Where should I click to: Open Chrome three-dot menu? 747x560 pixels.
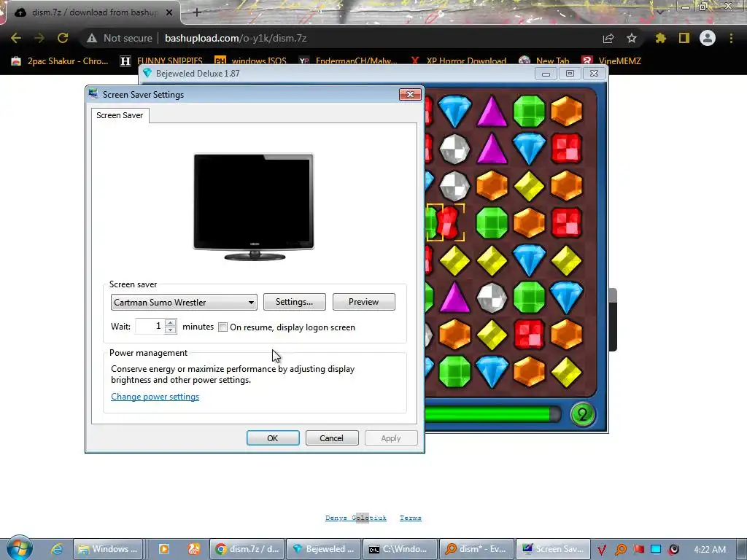(x=731, y=38)
